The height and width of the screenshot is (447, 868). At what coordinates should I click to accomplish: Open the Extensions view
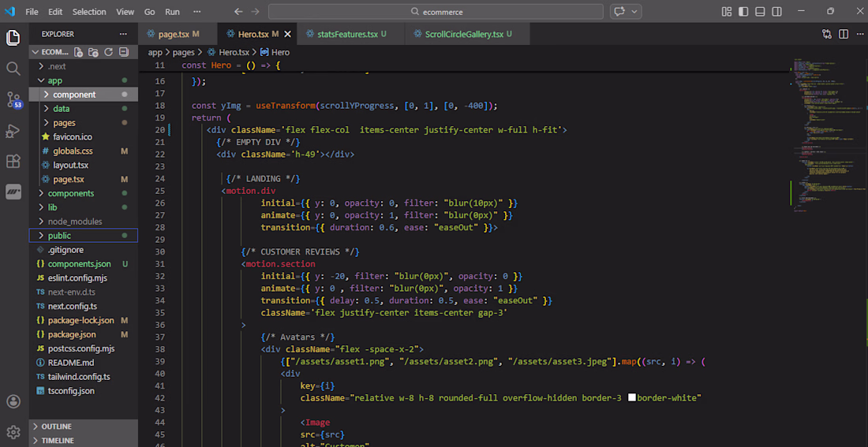click(13, 161)
